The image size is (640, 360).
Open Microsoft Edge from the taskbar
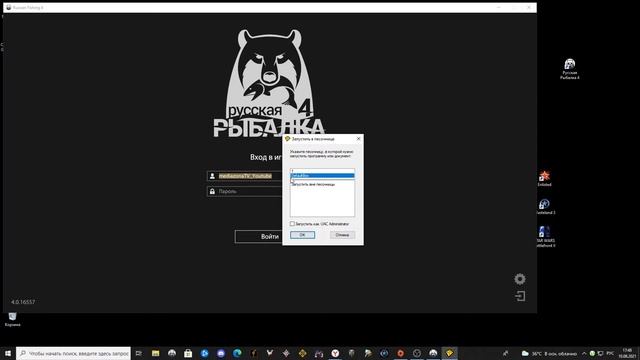point(237,353)
